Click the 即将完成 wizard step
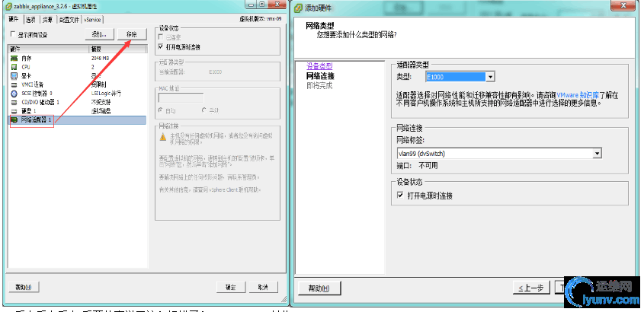This screenshot has height=312, width=644. (319, 86)
